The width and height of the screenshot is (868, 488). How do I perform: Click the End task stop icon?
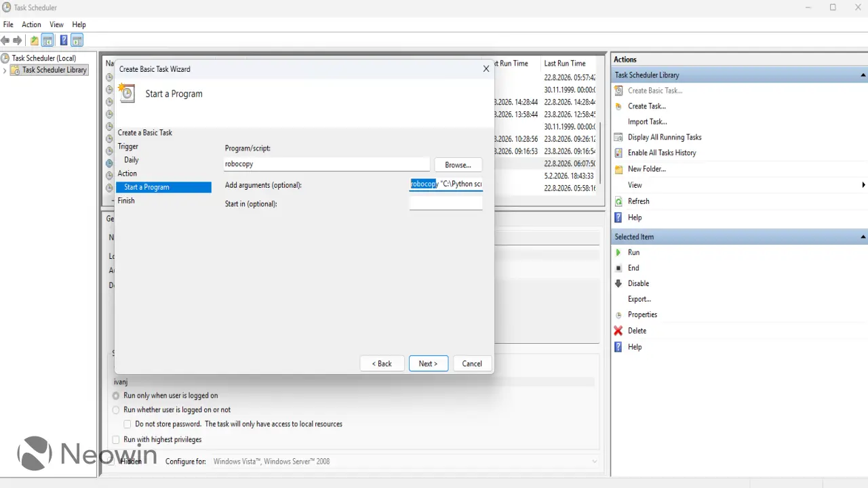pos(618,268)
